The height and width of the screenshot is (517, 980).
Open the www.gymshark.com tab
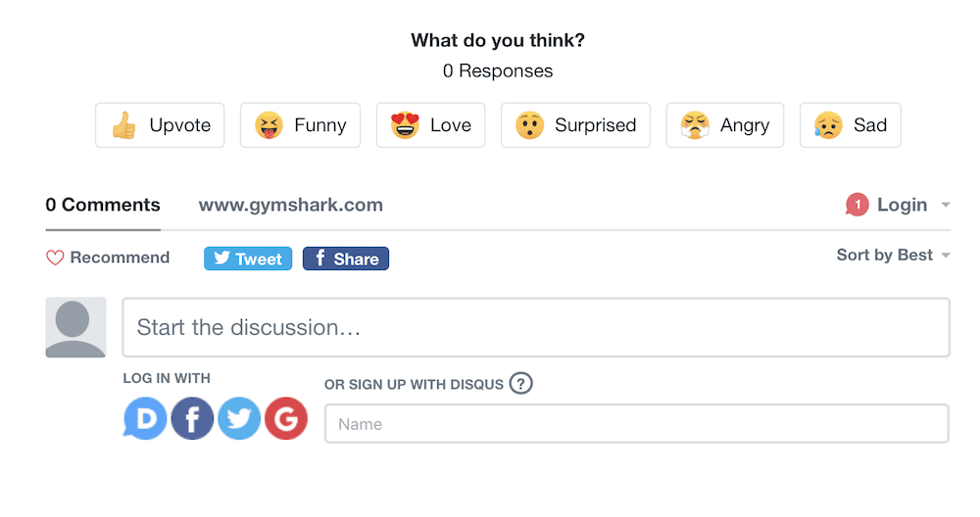pyautogui.click(x=291, y=205)
